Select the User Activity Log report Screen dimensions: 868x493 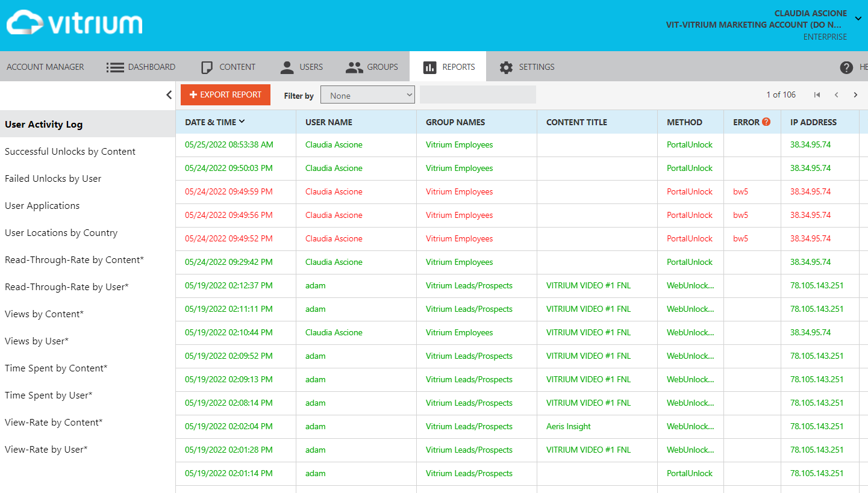[x=88, y=125]
